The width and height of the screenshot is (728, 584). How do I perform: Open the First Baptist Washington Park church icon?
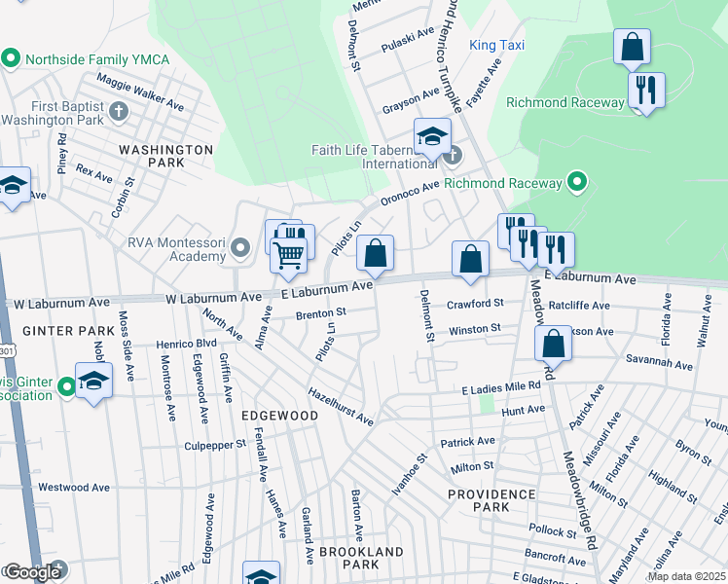coord(119,112)
